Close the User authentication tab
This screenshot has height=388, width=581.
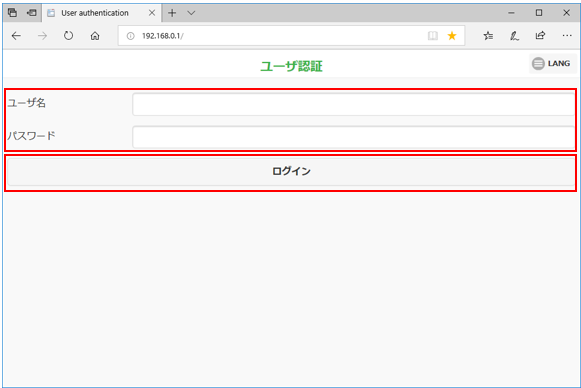[152, 13]
